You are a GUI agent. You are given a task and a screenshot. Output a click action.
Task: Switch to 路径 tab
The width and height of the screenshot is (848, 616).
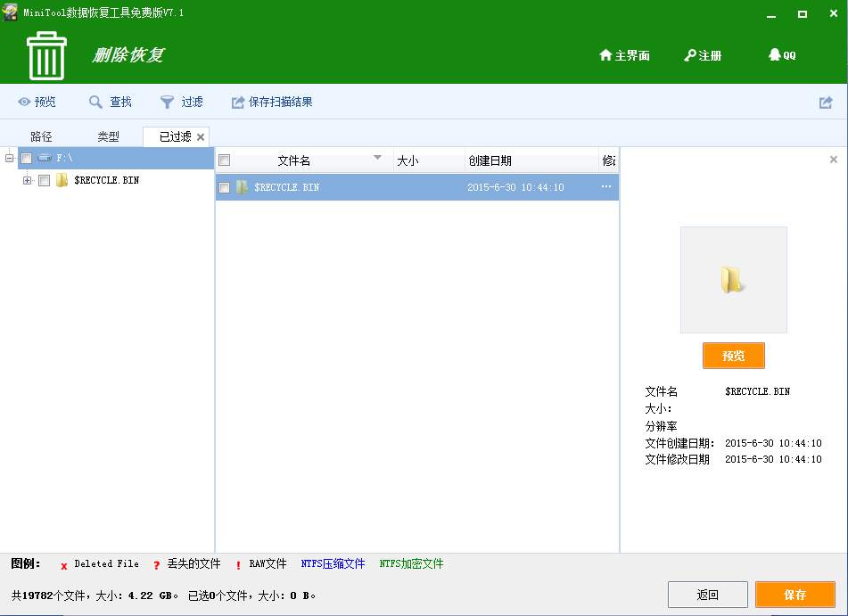point(41,136)
